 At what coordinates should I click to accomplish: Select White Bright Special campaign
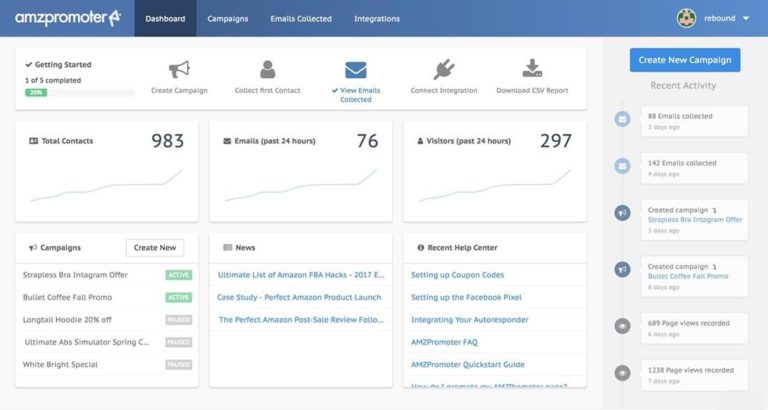60,364
